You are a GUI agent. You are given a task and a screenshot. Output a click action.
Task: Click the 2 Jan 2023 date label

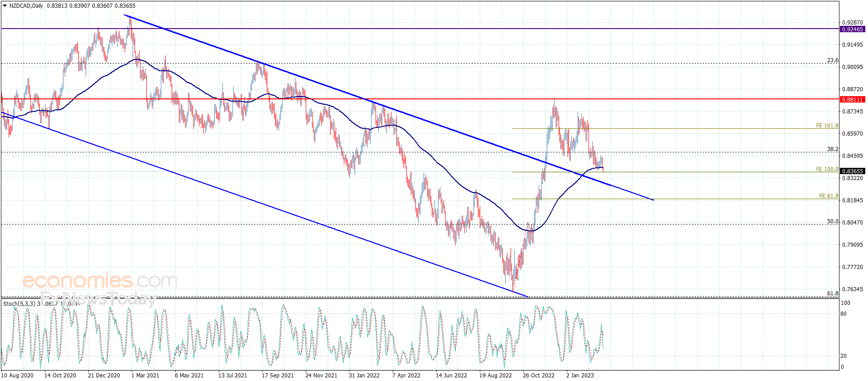click(580, 376)
